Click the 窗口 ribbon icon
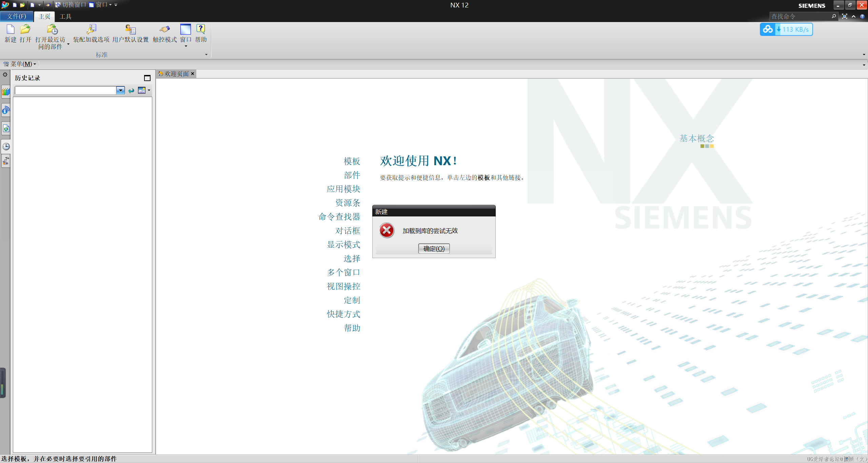The image size is (868, 463). 185,30
